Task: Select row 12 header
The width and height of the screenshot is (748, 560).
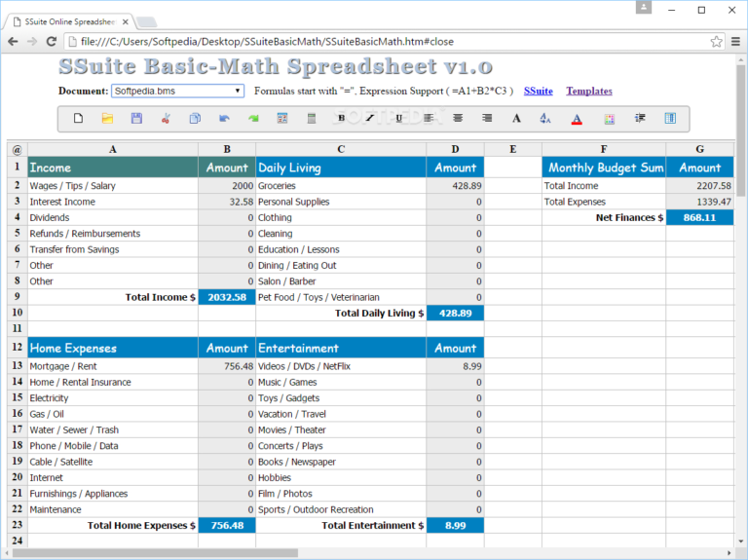Action: pyautogui.click(x=18, y=348)
